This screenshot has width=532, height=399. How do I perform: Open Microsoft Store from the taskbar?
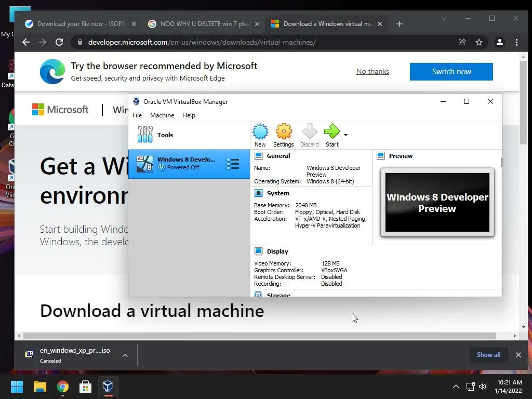click(85, 387)
